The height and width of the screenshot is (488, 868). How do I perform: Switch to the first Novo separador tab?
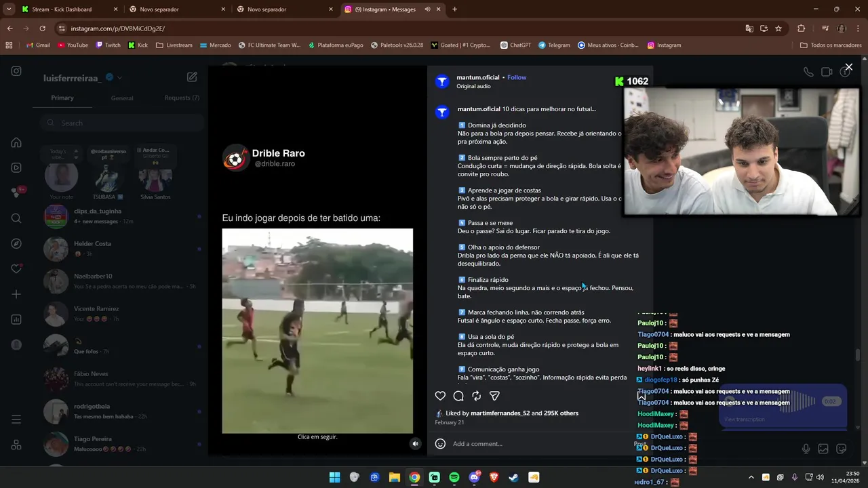click(x=176, y=9)
